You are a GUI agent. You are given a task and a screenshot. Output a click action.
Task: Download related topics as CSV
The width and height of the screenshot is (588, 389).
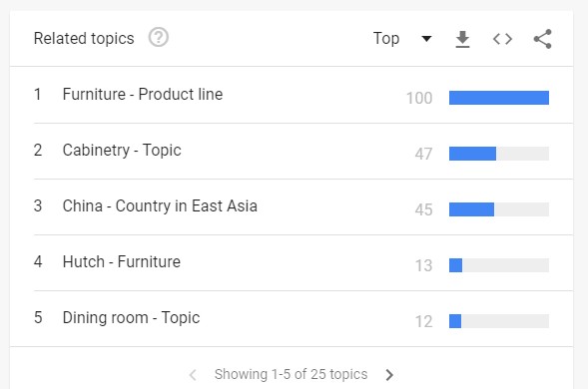(x=462, y=39)
